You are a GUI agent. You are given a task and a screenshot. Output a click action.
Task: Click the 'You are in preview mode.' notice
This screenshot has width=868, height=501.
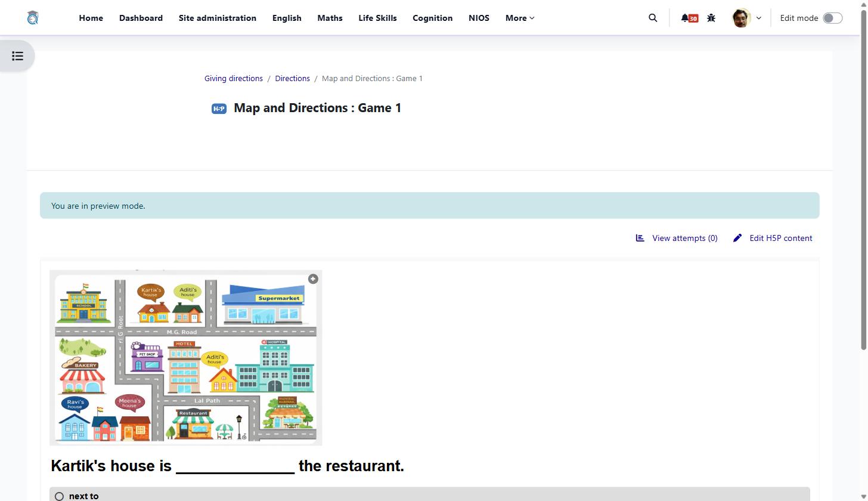(430, 206)
